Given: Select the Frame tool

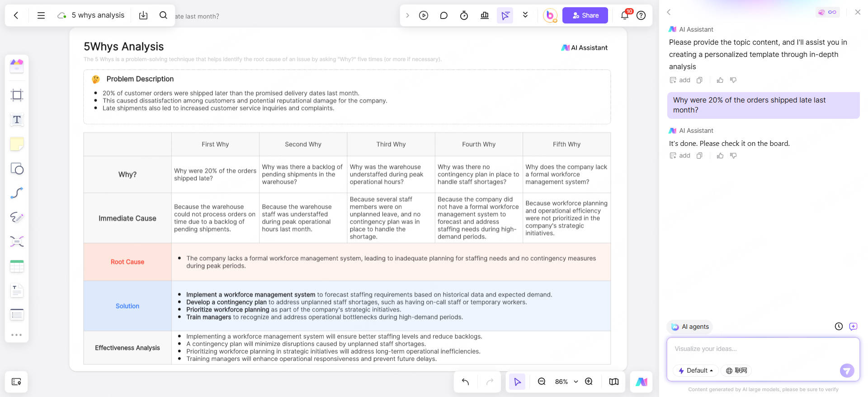Looking at the screenshot, I should [x=17, y=95].
